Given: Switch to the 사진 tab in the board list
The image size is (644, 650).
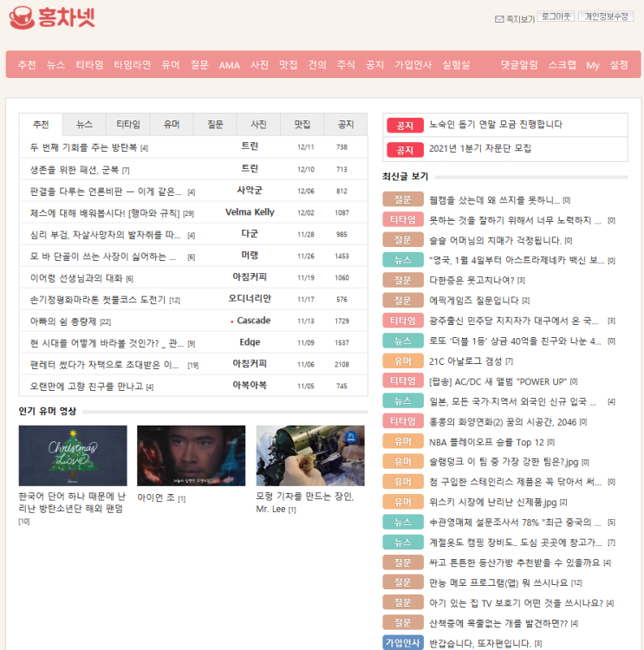Looking at the screenshot, I should click(258, 124).
